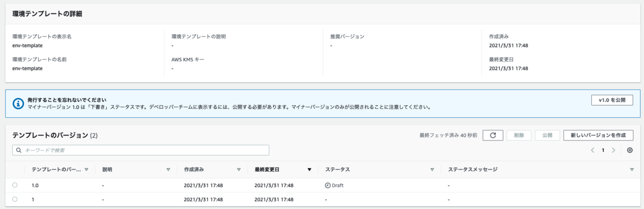
Task: Sort by ステータス column arrow
Action: (x=432, y=169)
